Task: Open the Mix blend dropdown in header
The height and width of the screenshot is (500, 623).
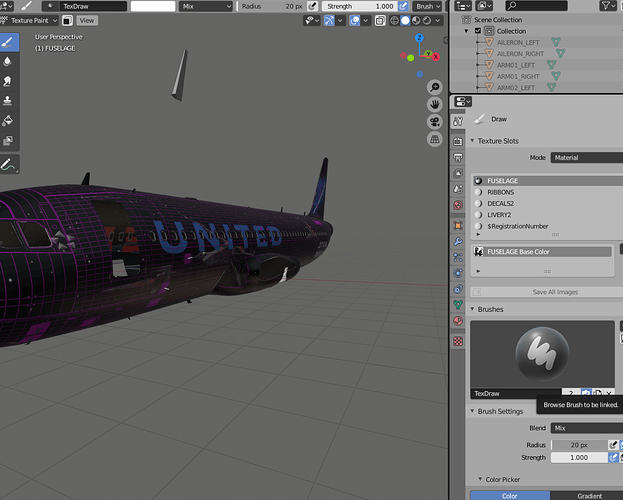Action: (206, 6)
